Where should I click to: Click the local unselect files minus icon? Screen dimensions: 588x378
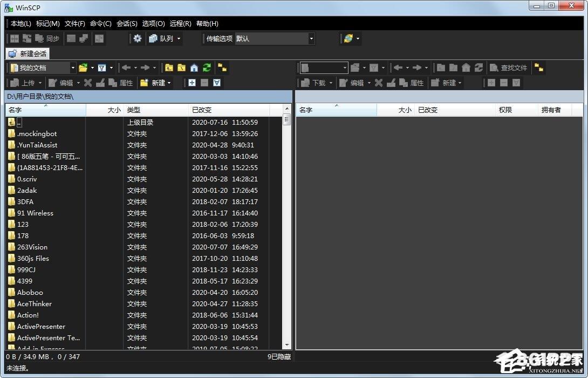pos(204,83)
